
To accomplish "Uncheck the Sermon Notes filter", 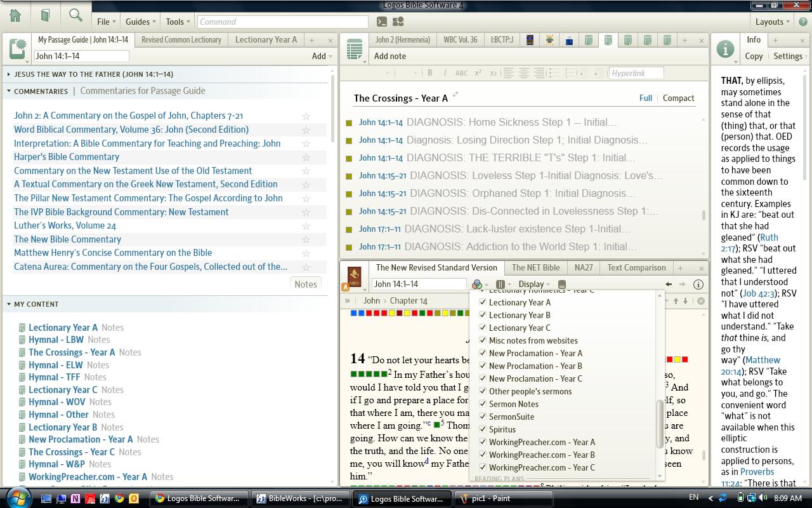I will coord(483,404).
